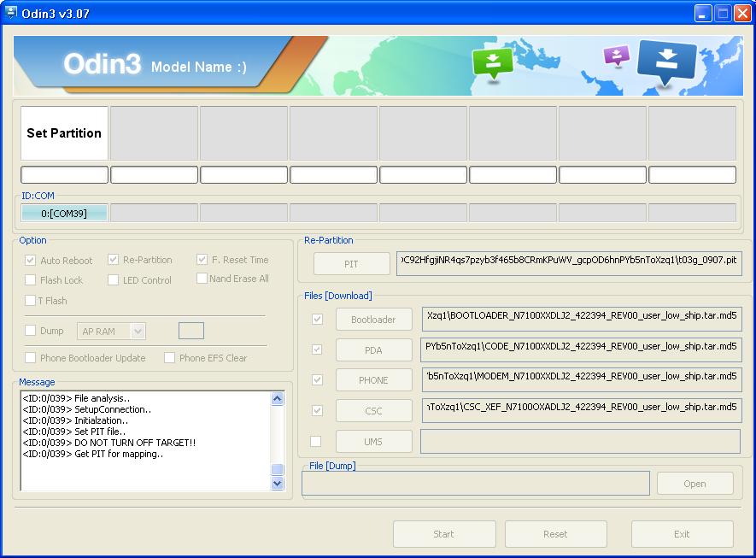Viewport: 756px width, 558px height.
Task: Click the 0:[COM39] port slot
Action: tap(64, 213)
